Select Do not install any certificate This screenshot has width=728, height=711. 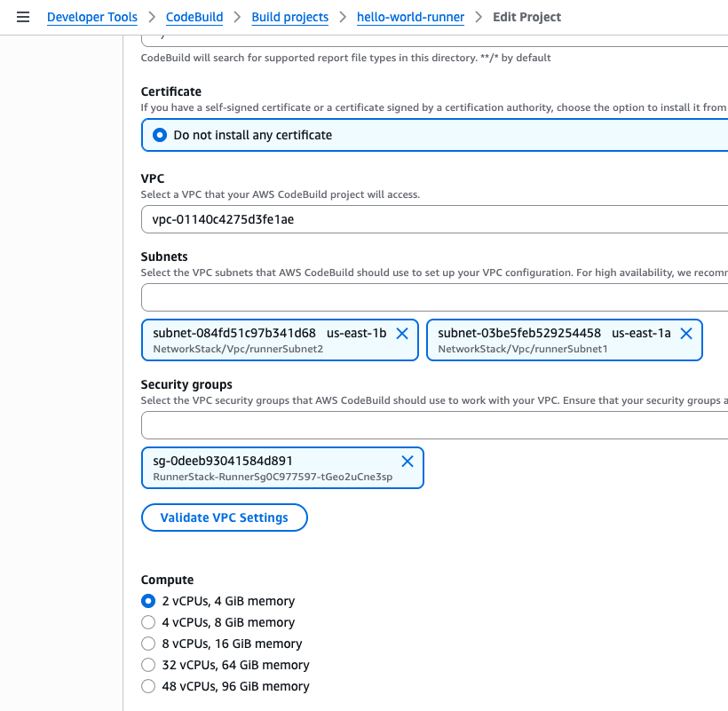[x=434, y=135]
